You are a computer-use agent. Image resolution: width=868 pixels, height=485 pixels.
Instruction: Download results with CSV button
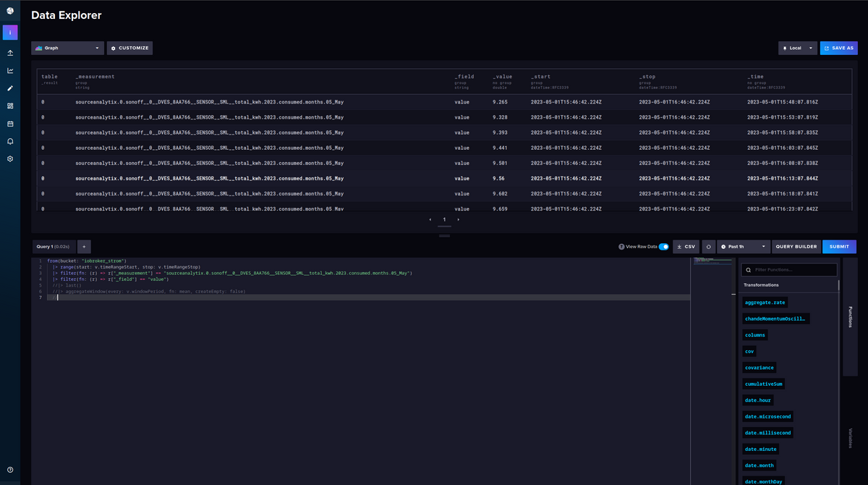coord(686,247)
